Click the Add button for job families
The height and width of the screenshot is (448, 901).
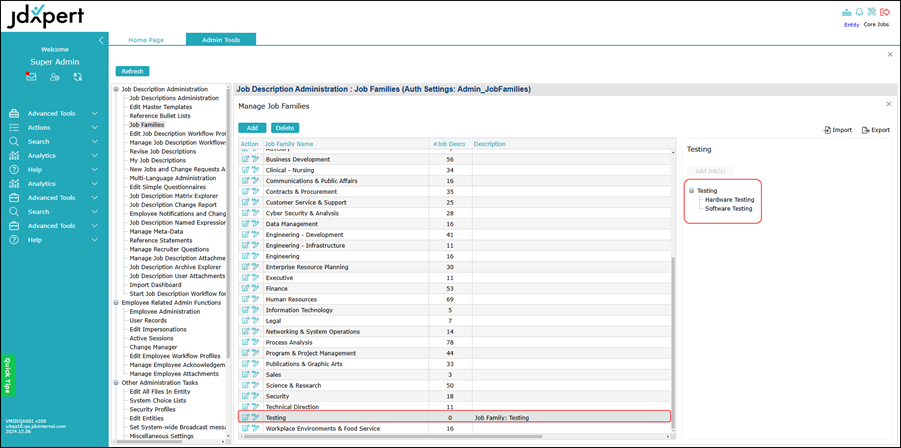pos(251,128)
